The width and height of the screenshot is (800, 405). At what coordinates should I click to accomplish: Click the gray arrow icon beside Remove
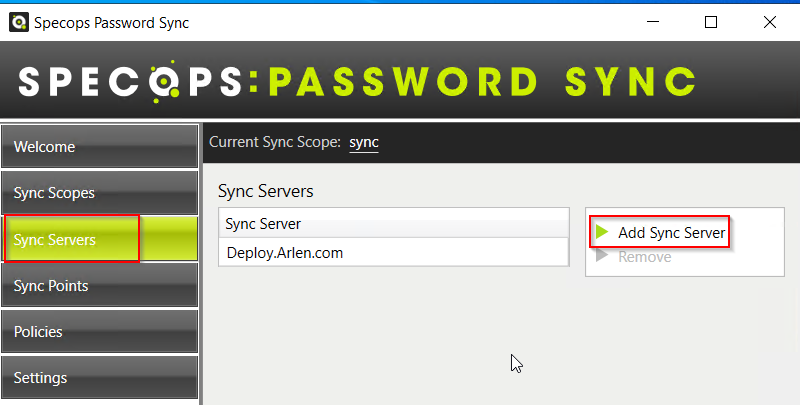602,256
